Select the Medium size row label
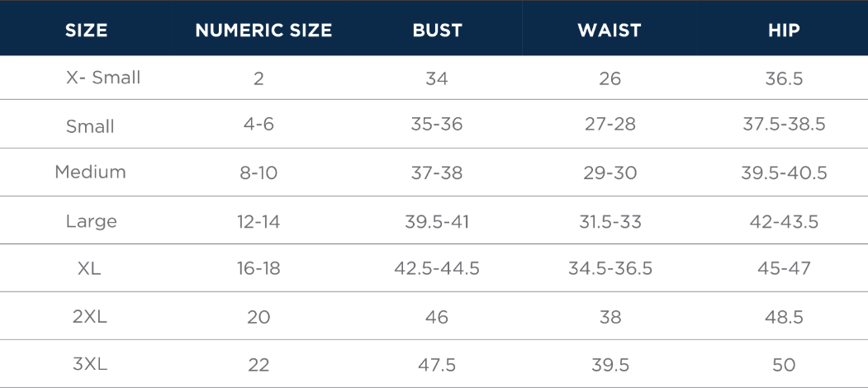This screenshot has width=868, height=388. point(90,173)
